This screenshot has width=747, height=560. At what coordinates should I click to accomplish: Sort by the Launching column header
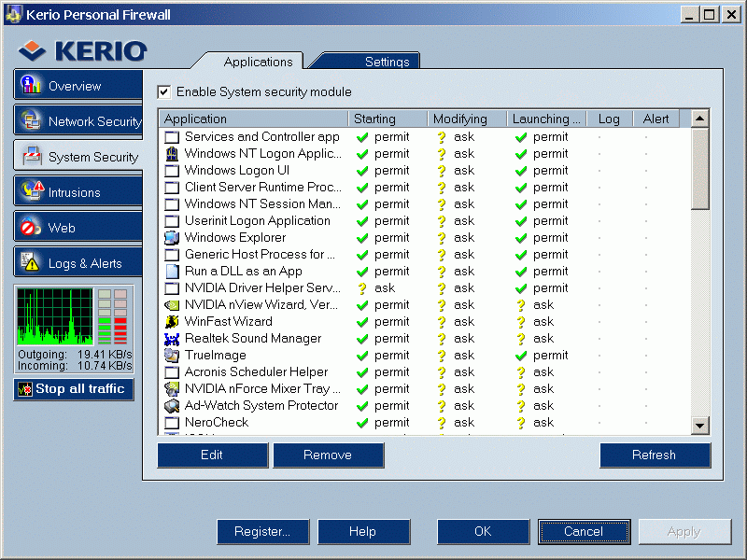point(547,119)
